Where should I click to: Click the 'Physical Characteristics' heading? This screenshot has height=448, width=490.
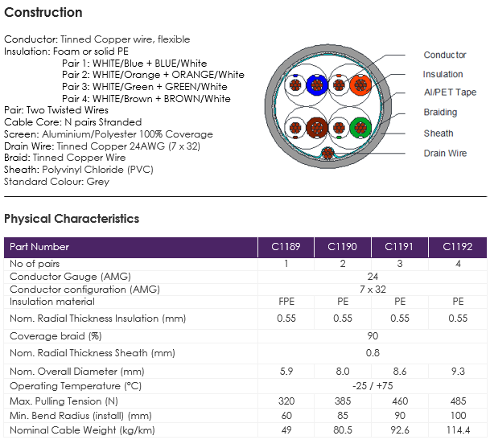(x=72, y=219)
